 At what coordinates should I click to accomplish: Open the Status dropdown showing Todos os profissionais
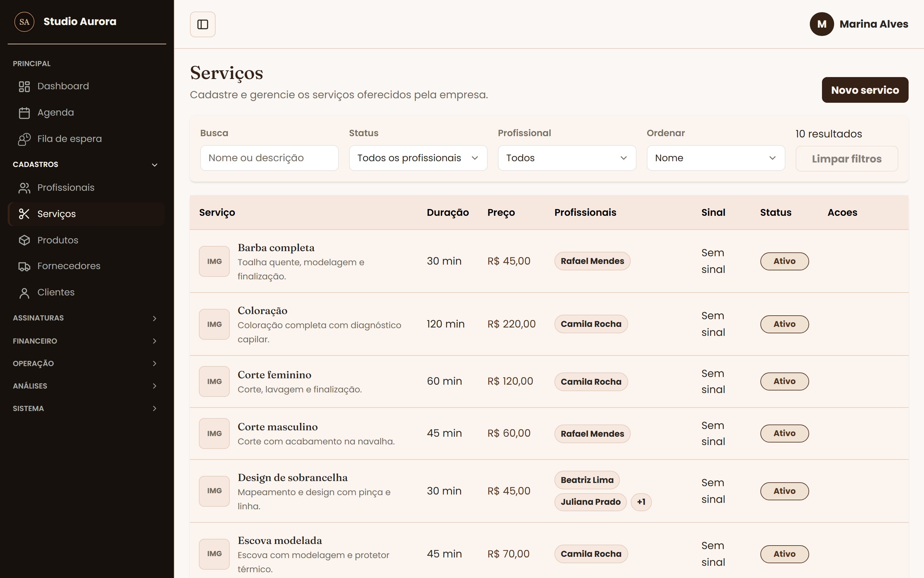coord(418,158)
